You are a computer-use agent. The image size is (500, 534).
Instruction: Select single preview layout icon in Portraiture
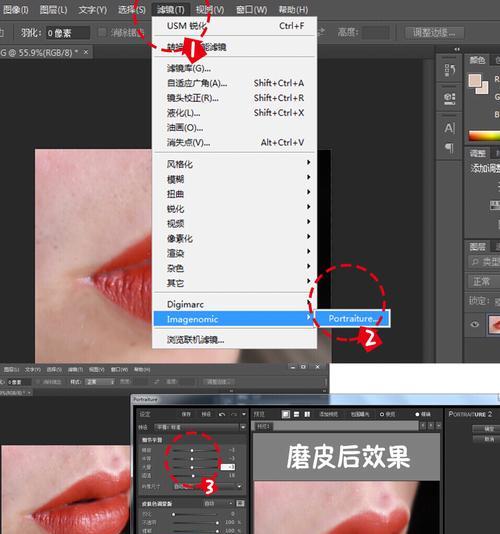click(286, 414)
